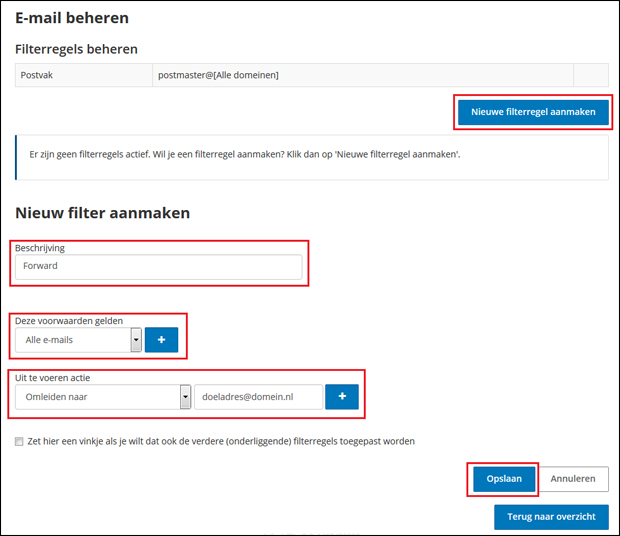Click 'Nieuwe filterregel aanmaken' button
The image size is (620, 536).
533,112
